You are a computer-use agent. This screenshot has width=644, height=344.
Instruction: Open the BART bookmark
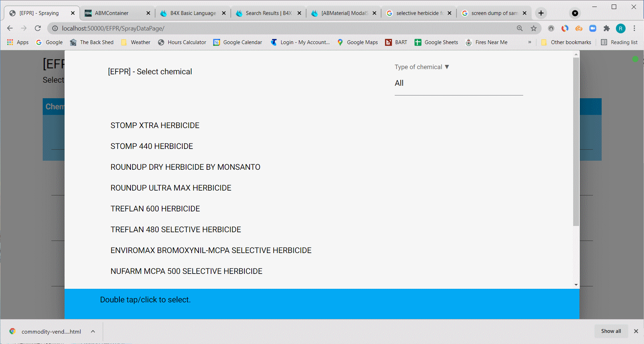[396, 42]
